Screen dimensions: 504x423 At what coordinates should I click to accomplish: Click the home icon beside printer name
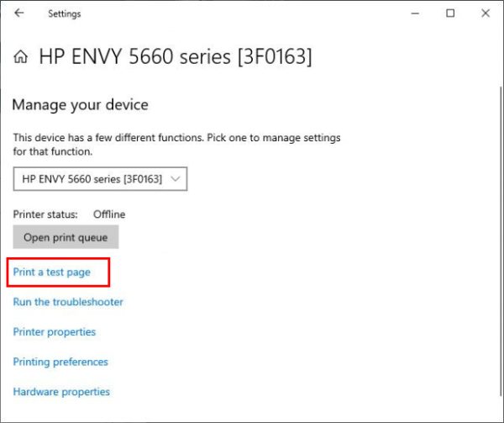click(x=21, y=57)
